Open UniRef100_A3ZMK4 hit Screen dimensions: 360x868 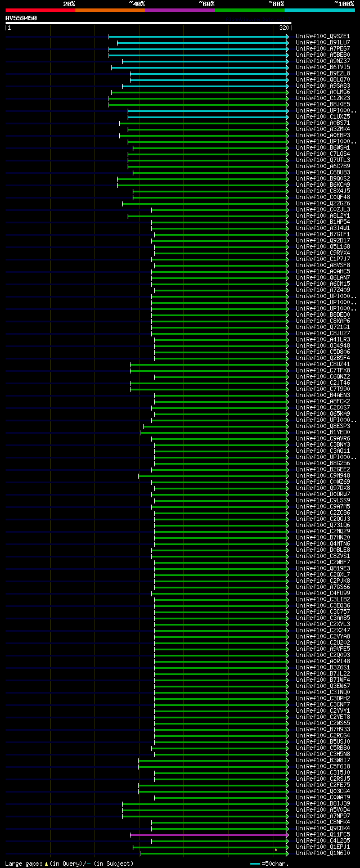coord(323,129)
